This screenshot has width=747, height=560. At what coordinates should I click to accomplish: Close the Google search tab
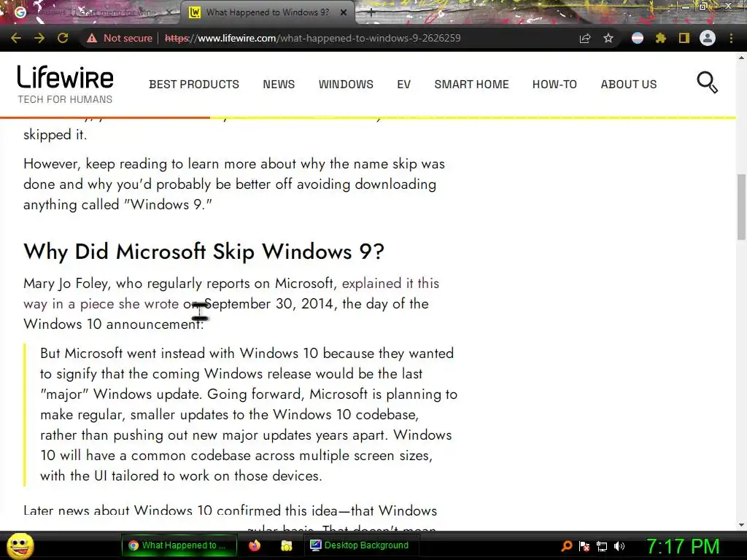169,13
